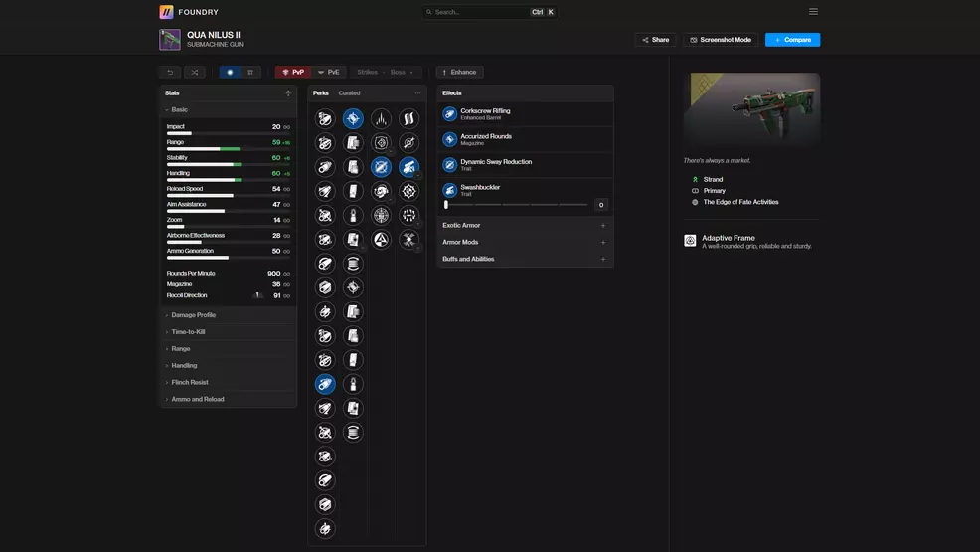The image size is (980, 552).
Task: Expand the Exotic Armor row
Action: [x=525, y=225]
